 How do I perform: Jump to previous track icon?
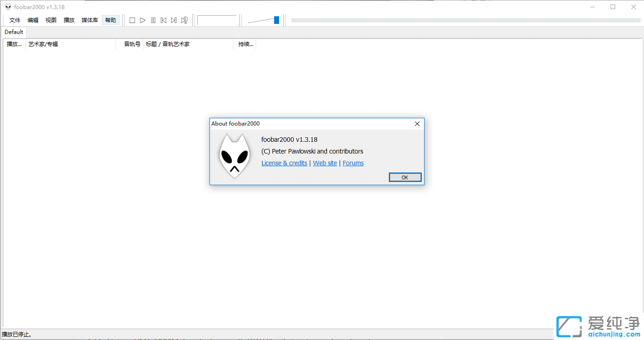(x=163, y=20)
